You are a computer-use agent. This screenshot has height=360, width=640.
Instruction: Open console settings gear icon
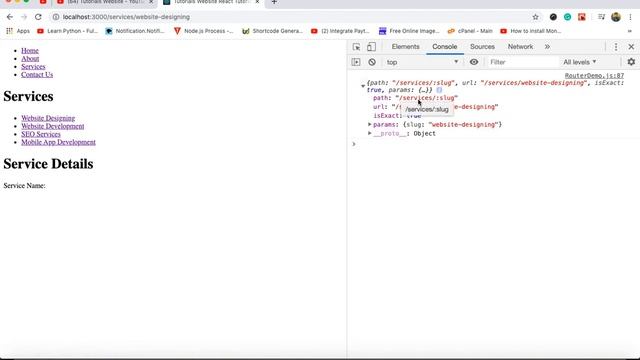click(x=631, y=62)
